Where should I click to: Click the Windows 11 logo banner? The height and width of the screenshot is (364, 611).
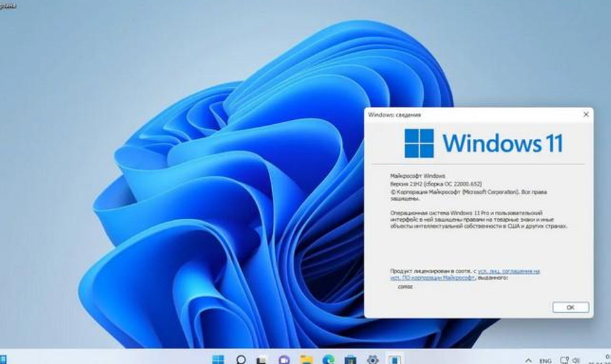(x=483, y=143)
